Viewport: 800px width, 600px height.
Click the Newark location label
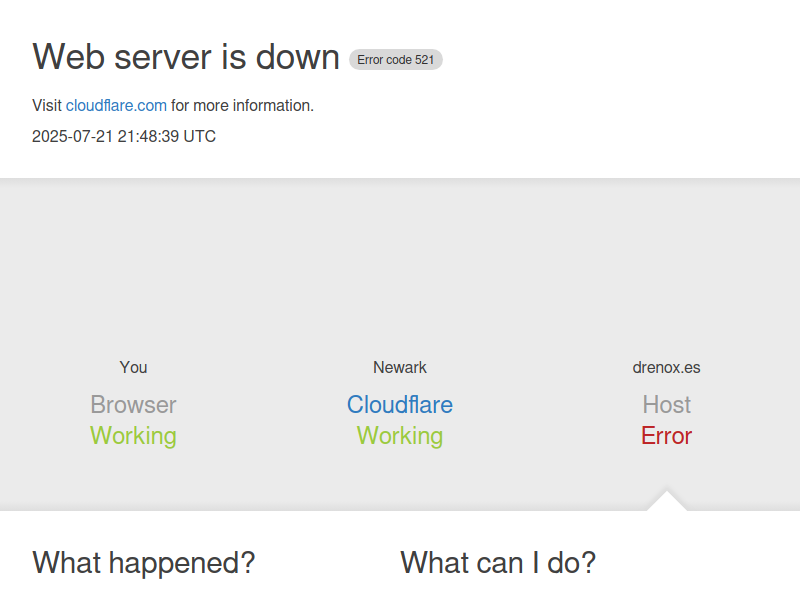point(400,367)
